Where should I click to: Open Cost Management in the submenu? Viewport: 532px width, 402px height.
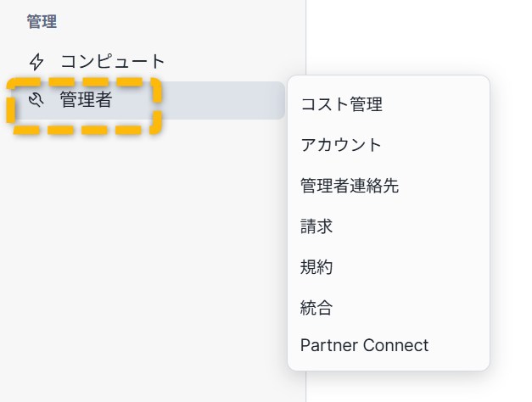tap(342, 104)
